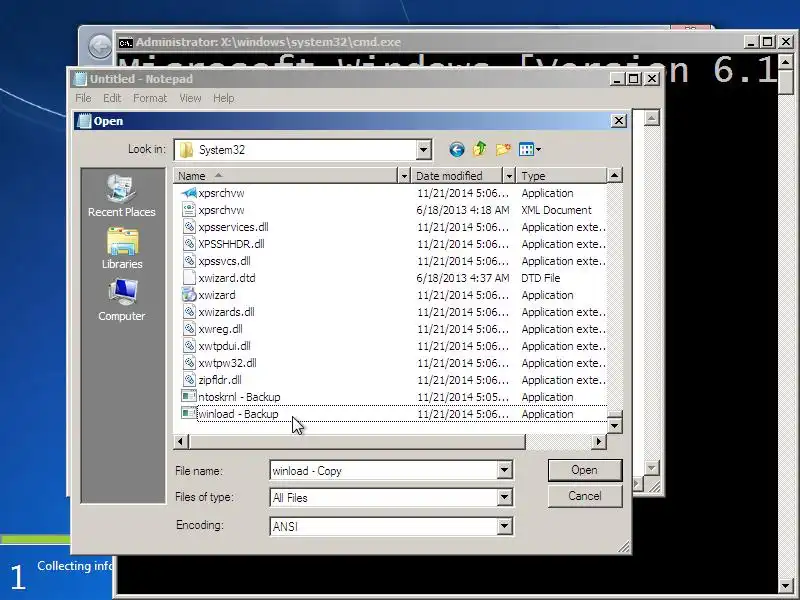This screenshot has width=800, height=600.
Task: Open the Name column filter arrow
Action: 404,176
